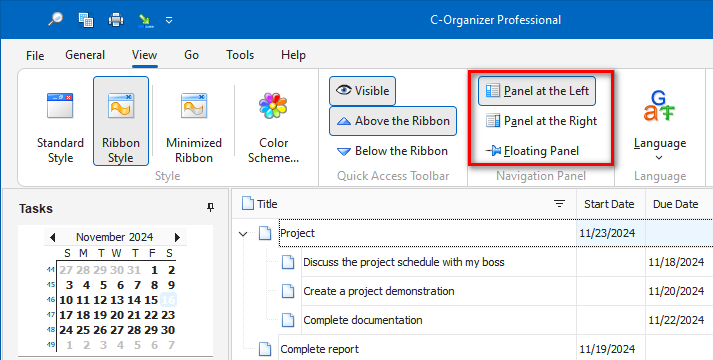Open the File menu
Image resolution: width=713 pixels, height=360 pixels.
[x=35, y=55]
